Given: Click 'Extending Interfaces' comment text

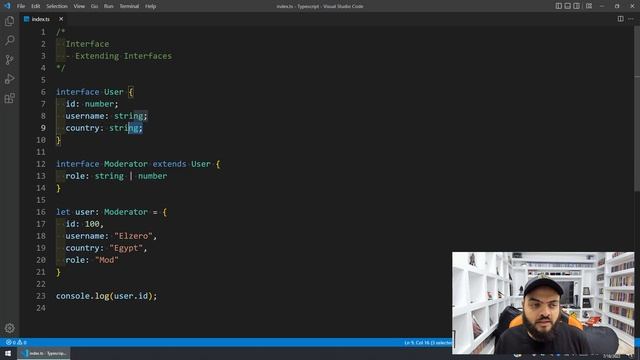Looking at the screenshot, I should (123, 56).
